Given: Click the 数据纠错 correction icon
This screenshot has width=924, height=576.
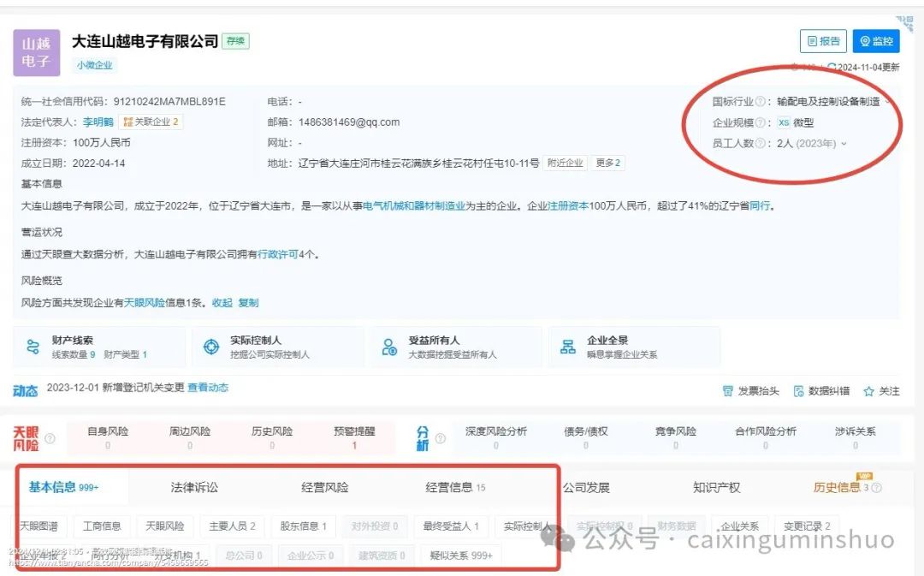Looking at the screenshot, I should pyautogui.click(x=798, y=391).
